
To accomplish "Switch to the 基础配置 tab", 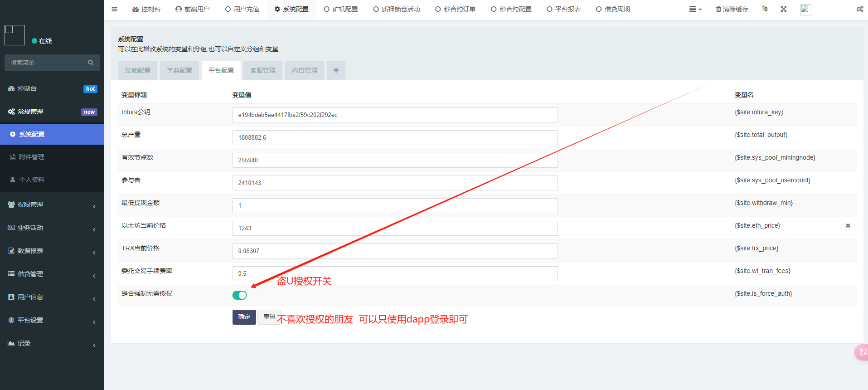I will (138, 70).
